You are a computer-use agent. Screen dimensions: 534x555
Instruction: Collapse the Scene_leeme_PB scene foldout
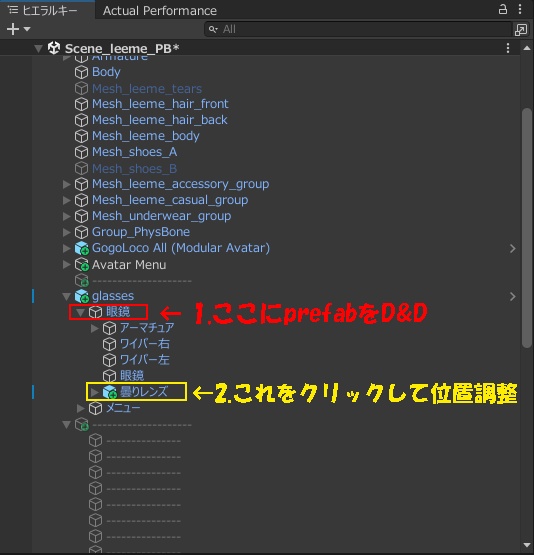click(38, 48)
